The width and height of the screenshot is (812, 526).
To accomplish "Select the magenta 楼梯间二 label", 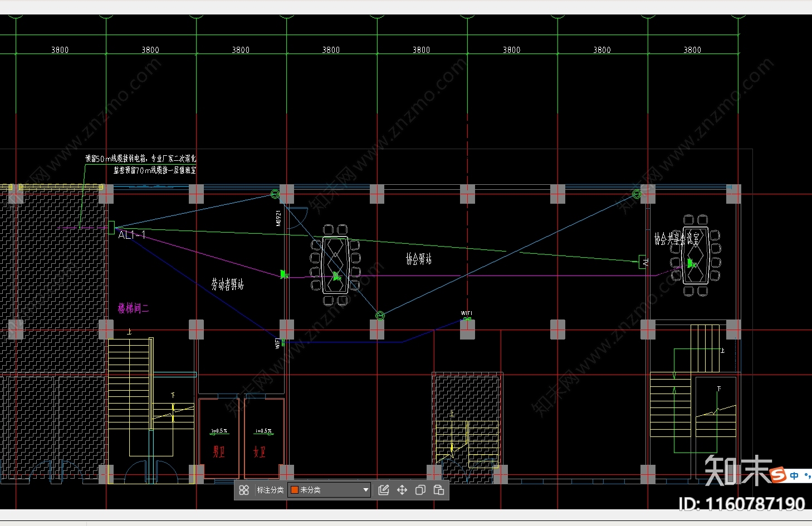I will (x=133, y=308).
